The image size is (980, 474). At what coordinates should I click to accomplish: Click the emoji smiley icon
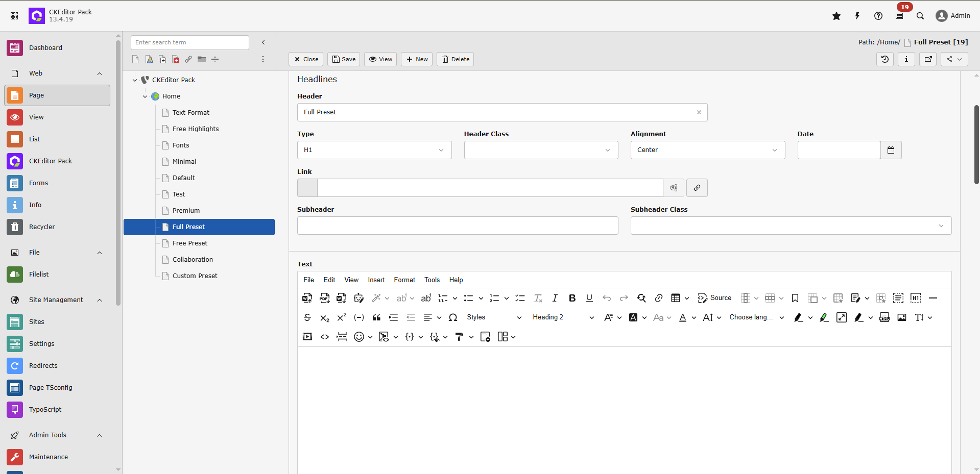359,337
